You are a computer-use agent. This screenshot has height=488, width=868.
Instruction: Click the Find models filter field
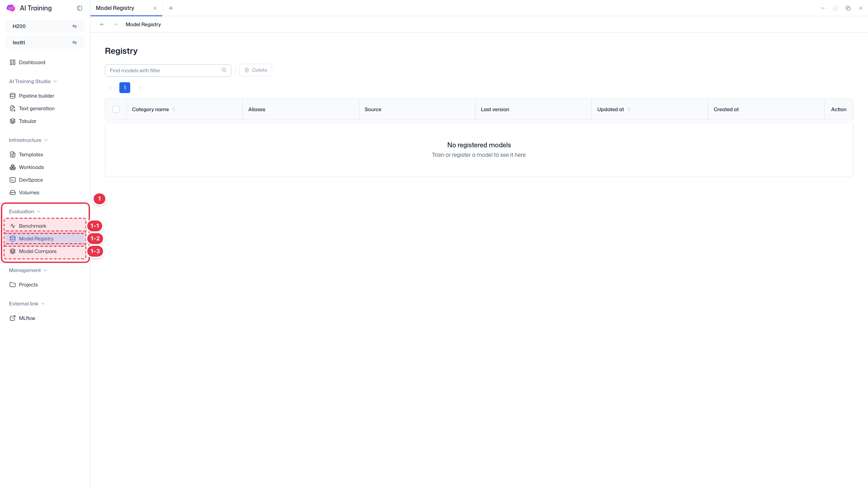(168, 70)
